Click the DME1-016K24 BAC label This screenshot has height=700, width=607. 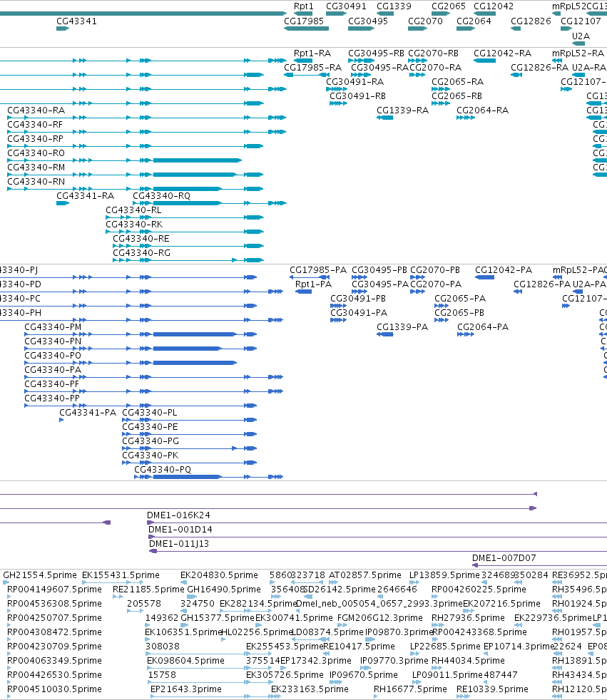178,515
